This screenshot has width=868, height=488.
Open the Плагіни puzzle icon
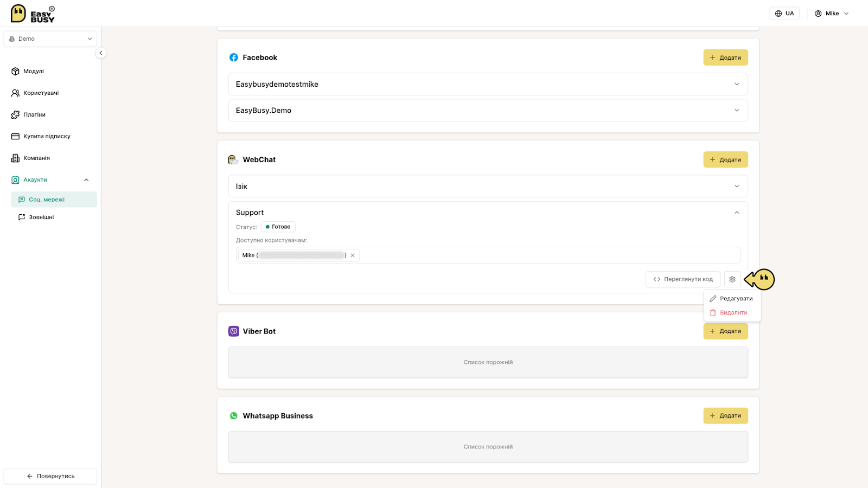[15, 115]
